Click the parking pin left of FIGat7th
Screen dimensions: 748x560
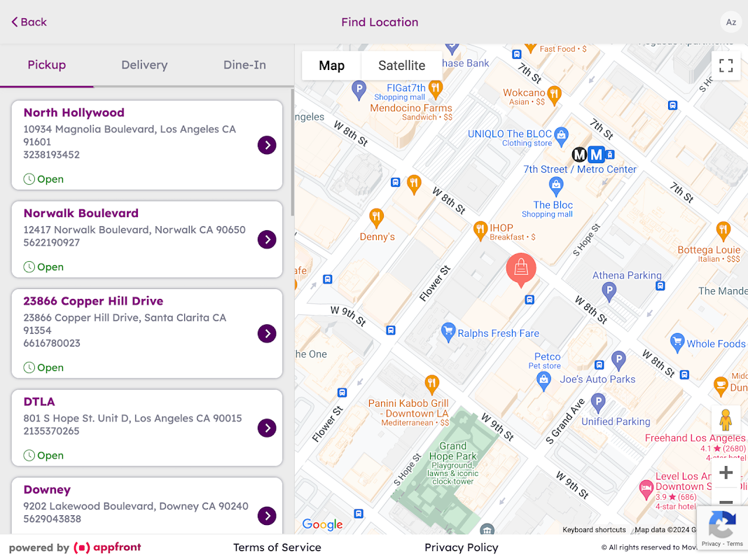[x=359, y=90]
